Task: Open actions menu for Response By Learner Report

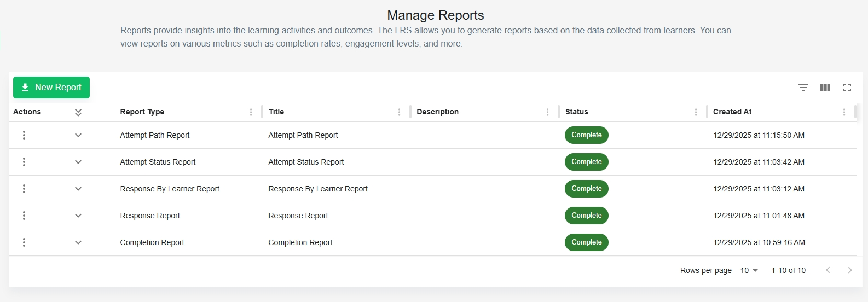Action: (24, 189)
